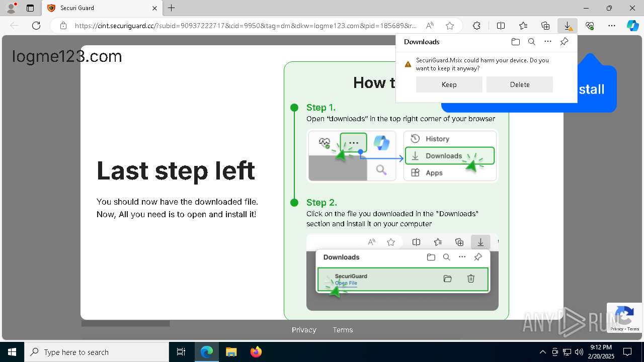
Task: Open the Extensions puzzle icon
Action: (x=476, y=26)
